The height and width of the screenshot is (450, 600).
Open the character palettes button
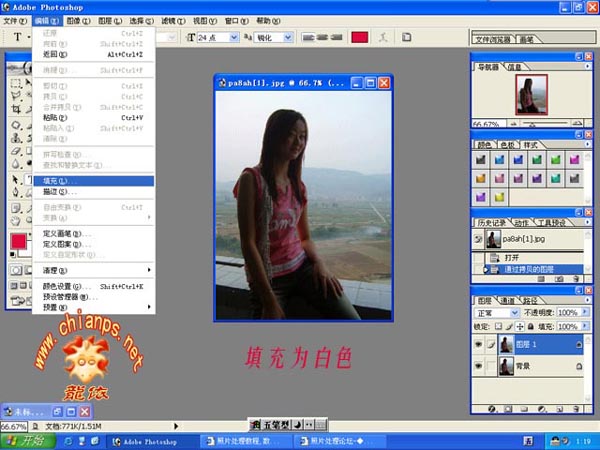406,37
